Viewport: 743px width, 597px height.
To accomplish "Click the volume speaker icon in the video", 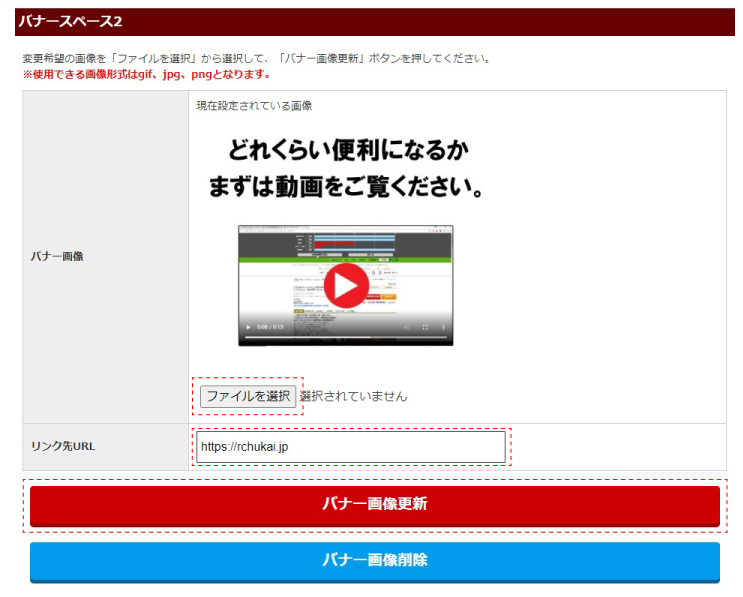I will click(406, 327).
